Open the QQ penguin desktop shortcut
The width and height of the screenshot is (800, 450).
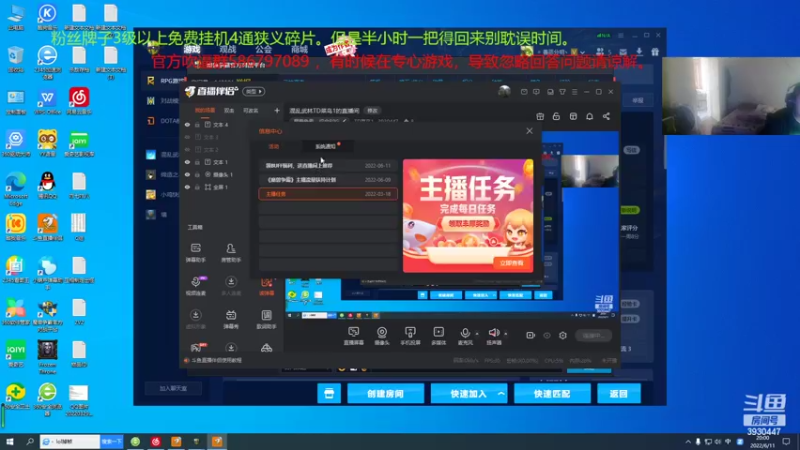47,185
